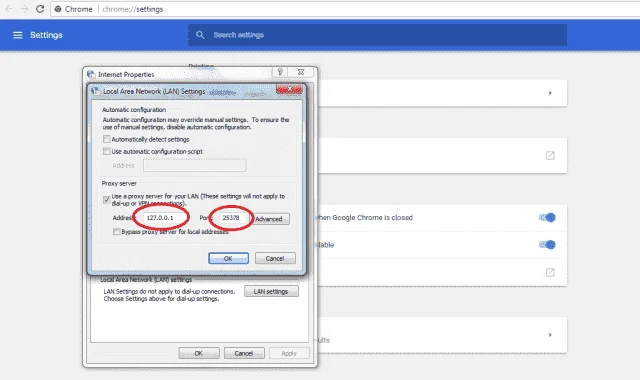Expand the bottom settings row chevron
Screen dimensions: 640x380
[550, 335]
